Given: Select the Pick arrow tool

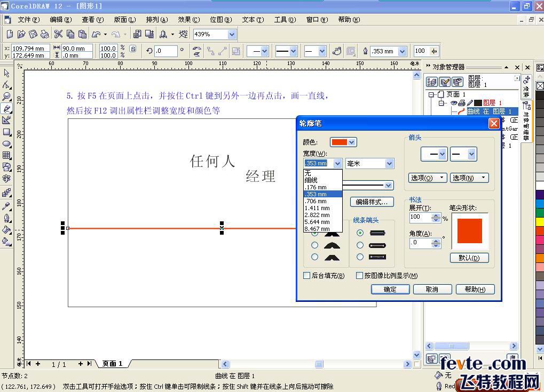Looking at the screenshot, I should pos(6,73).
